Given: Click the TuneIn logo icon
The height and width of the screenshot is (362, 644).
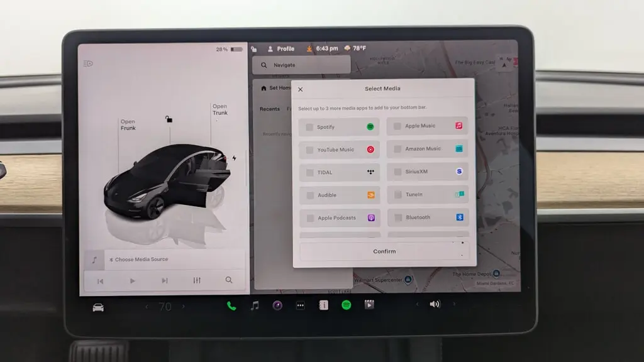Looking at the screenshot, I should [460, 194].
